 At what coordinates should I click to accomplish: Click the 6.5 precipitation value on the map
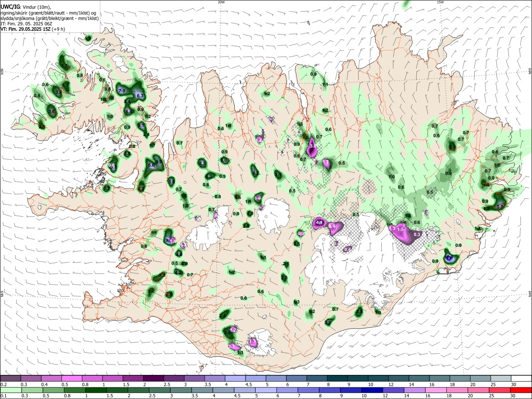(x=203, y=164)
